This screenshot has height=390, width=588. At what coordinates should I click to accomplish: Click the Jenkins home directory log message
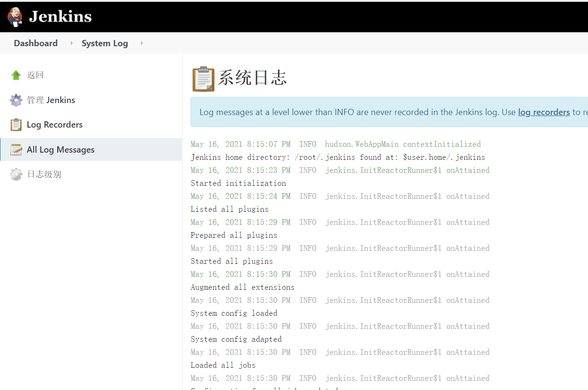pyautogui.click(x=338, y=157)
